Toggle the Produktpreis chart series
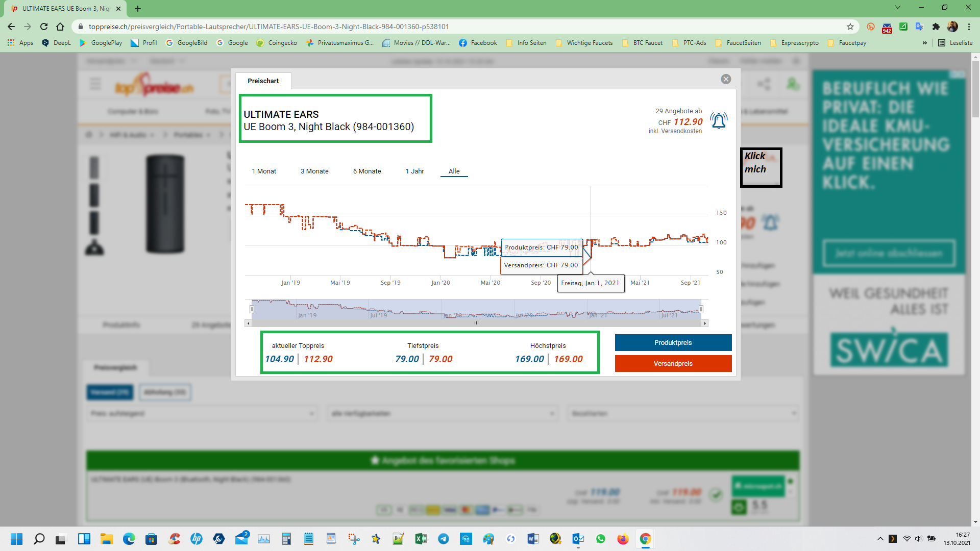 673,343
